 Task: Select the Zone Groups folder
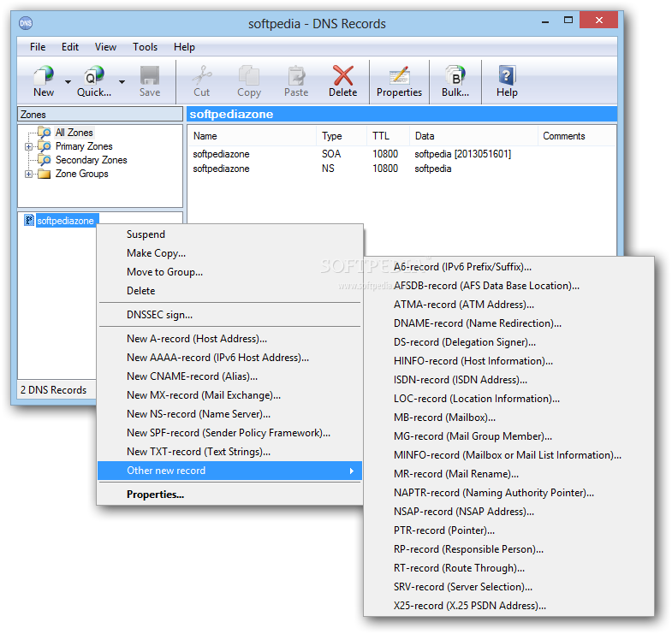pos(82,174)
